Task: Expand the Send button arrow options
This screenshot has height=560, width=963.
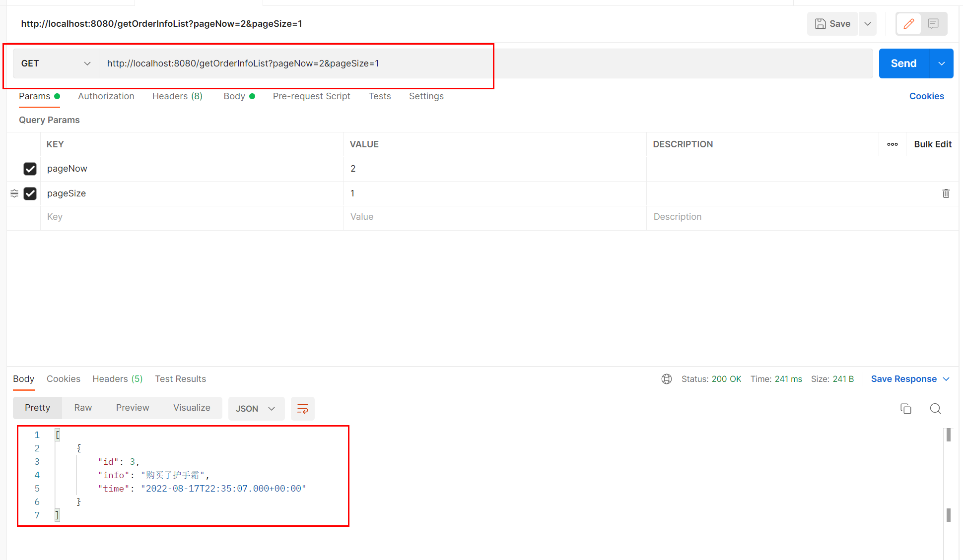Action: pos(941,63)
